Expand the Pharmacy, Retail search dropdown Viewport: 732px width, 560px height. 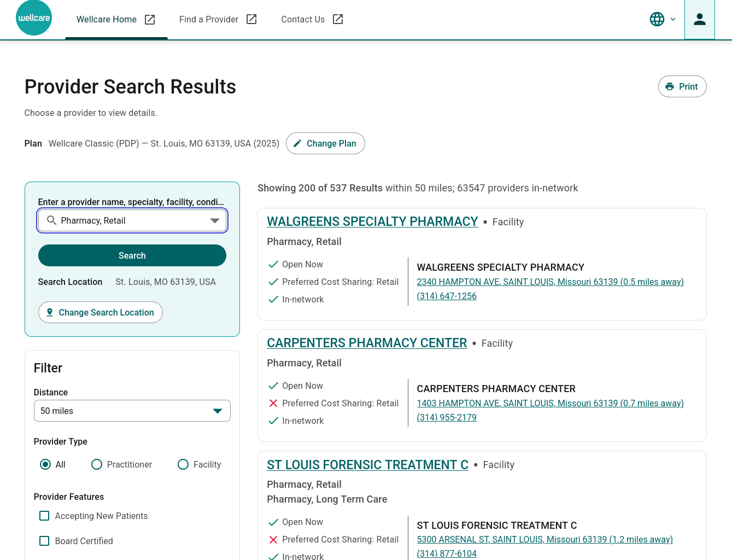214,220
